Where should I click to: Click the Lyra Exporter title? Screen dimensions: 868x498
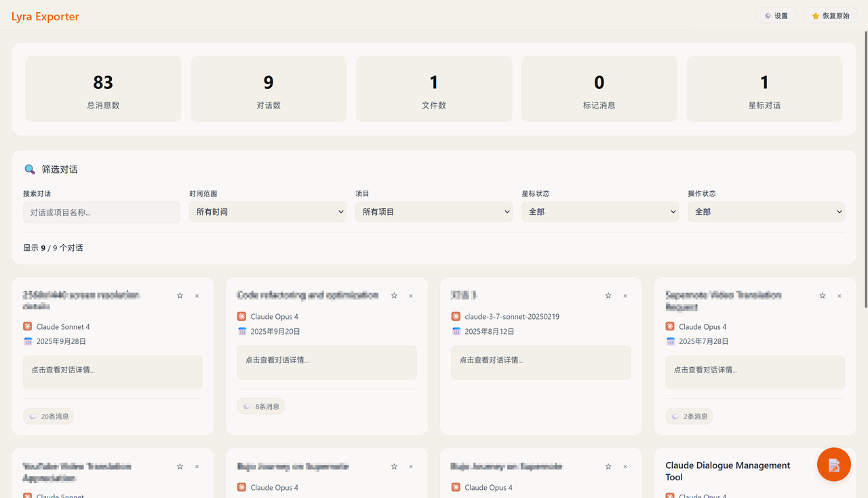pyautogui.click(x=45, y=16)
